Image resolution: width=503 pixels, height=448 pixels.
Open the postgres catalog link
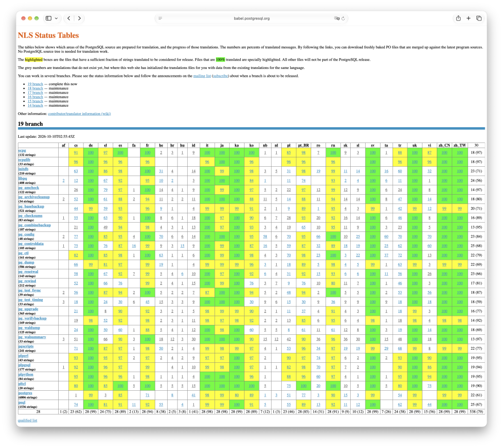pos(25,393)
